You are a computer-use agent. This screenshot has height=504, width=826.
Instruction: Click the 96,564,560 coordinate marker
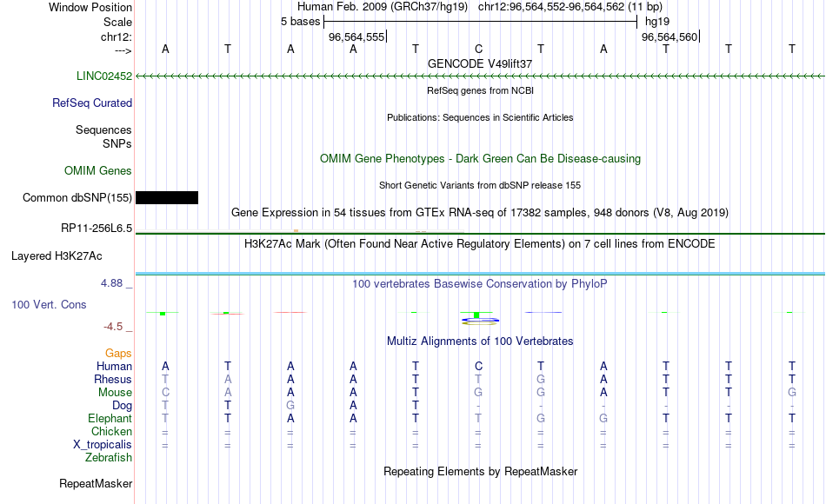[x=669, y=36]
